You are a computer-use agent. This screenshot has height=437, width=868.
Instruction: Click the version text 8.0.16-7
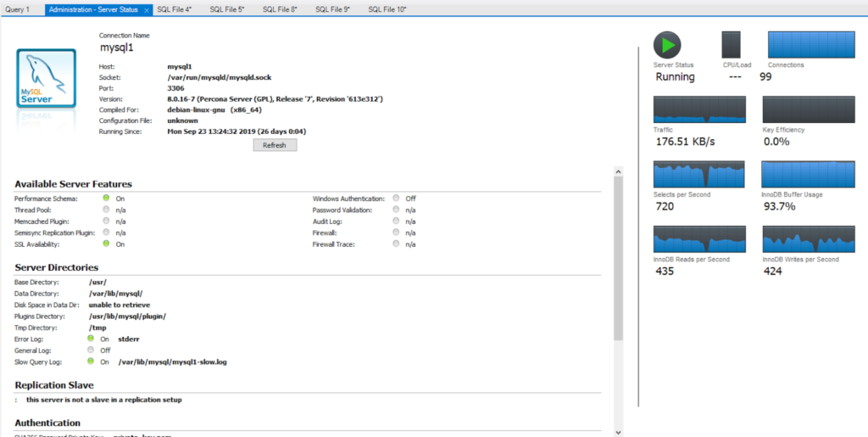pos(275,99)
